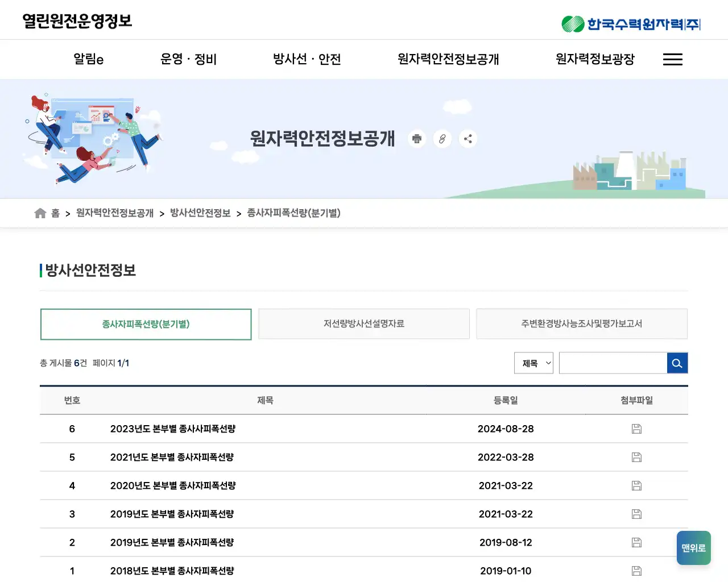This screenshot has width=728, height=582.
Task: Open the 알림e menu
Action: (x=89, y=59)
